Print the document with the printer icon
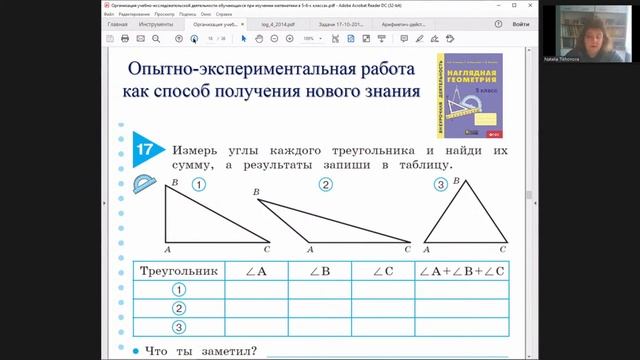 [125, 39]
